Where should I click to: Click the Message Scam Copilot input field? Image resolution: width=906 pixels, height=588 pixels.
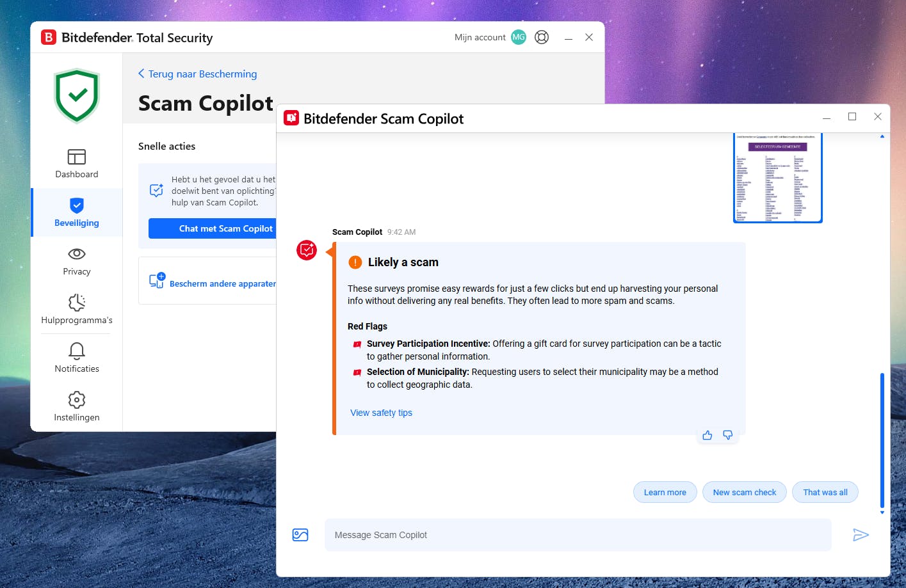pos(576,534)
